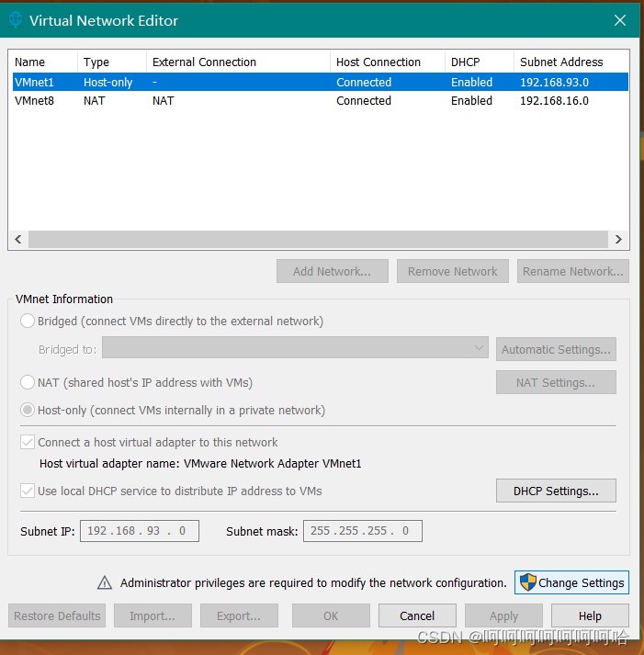Click VMnet8 External Connection NAT cell
Image resolution: width=644 pixels, height=655 pixels.
tap(164, 101)
